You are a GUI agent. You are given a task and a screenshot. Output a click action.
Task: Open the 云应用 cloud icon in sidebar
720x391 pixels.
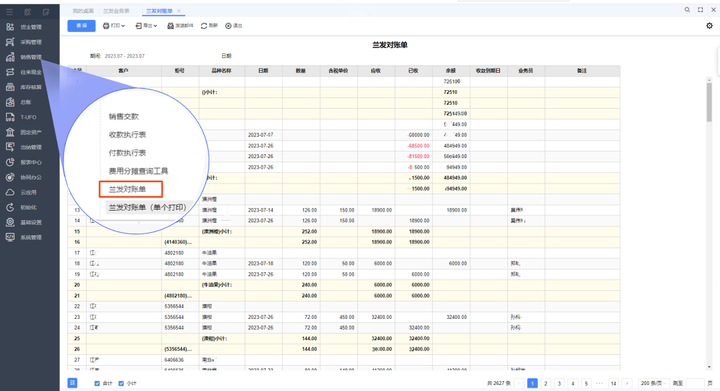pyautogui.click(x=10, y=192)
